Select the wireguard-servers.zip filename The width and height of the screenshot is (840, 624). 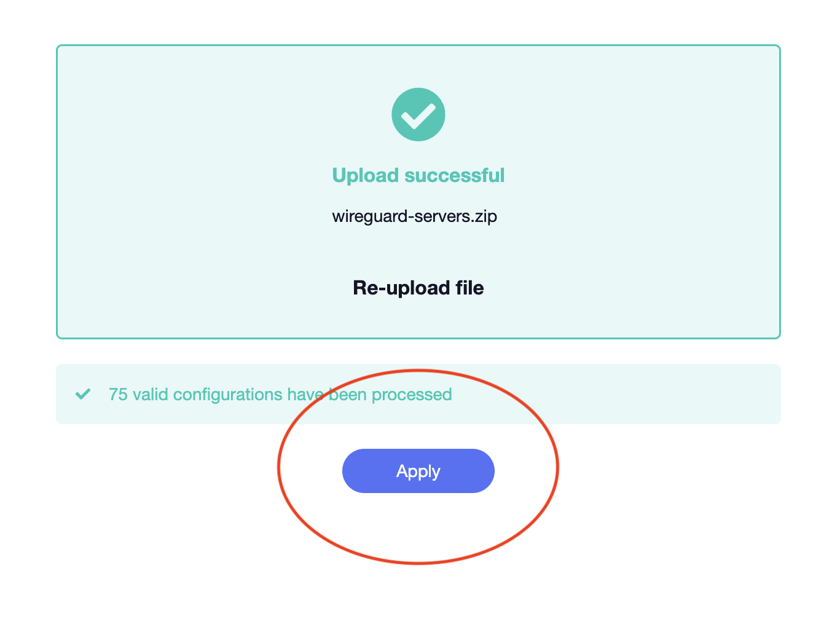(x=414, y=216)
